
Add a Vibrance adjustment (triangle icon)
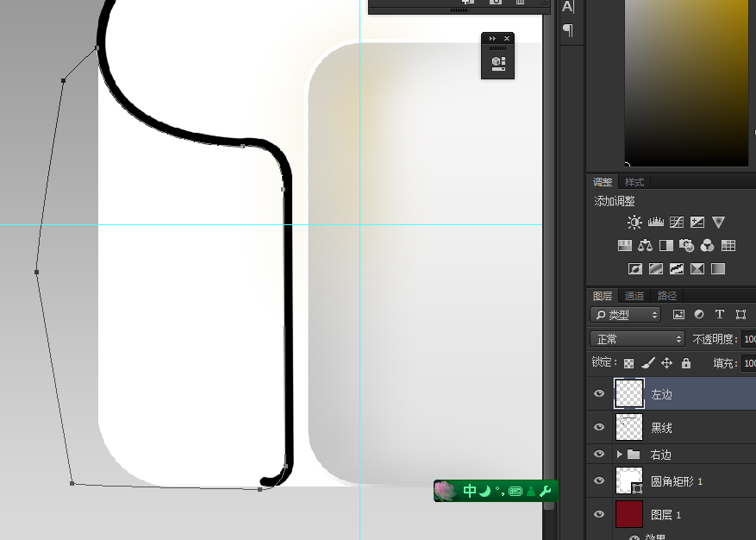tap(718, 222)
